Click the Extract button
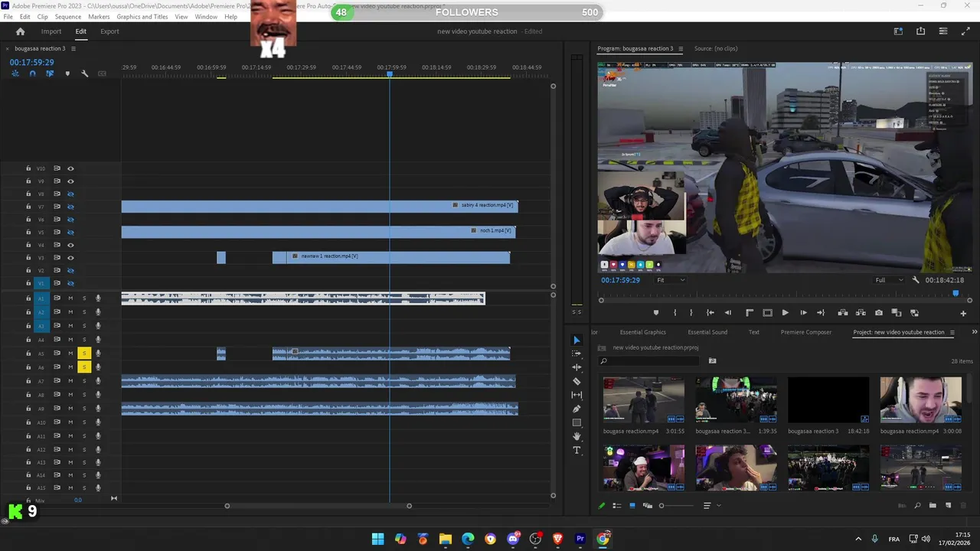The image size is (980, 551). click(x=861, y=313)
